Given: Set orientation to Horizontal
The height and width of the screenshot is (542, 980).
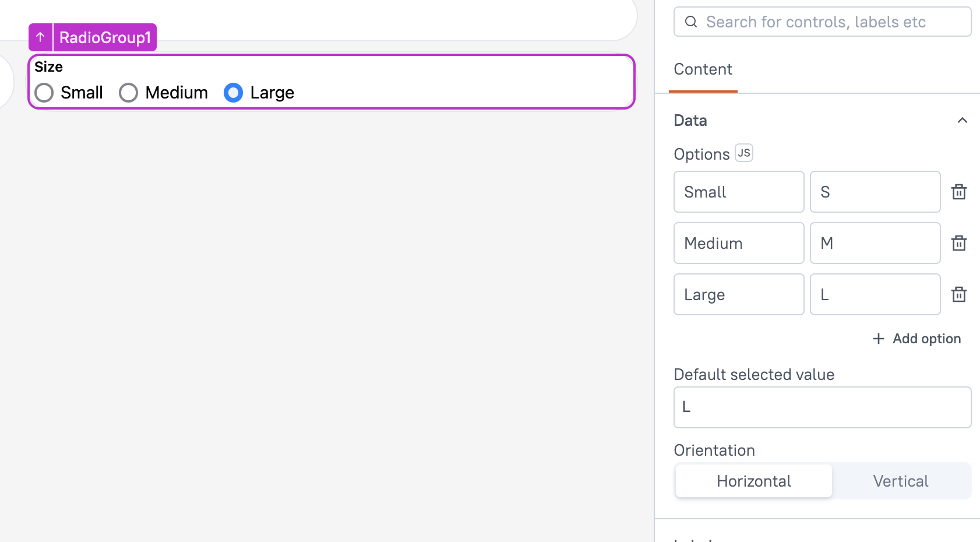Looking at the screenshot, I should tap(754, 481).
